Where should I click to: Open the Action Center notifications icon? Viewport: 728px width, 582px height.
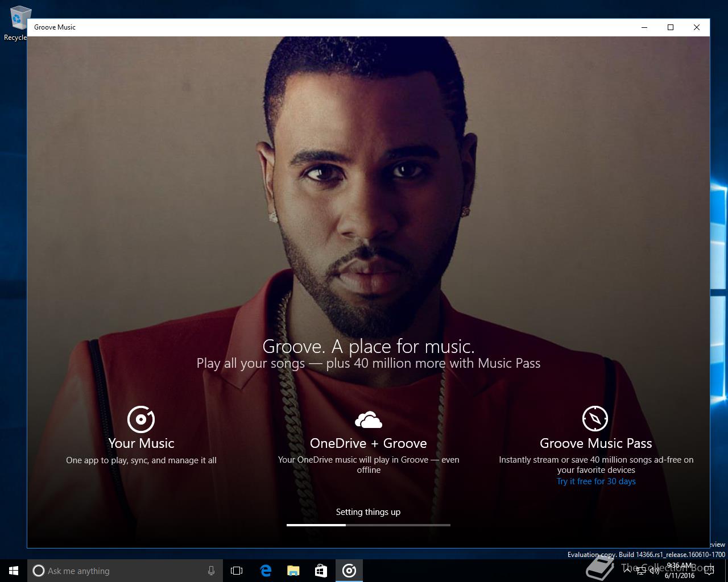pos(709,571)
